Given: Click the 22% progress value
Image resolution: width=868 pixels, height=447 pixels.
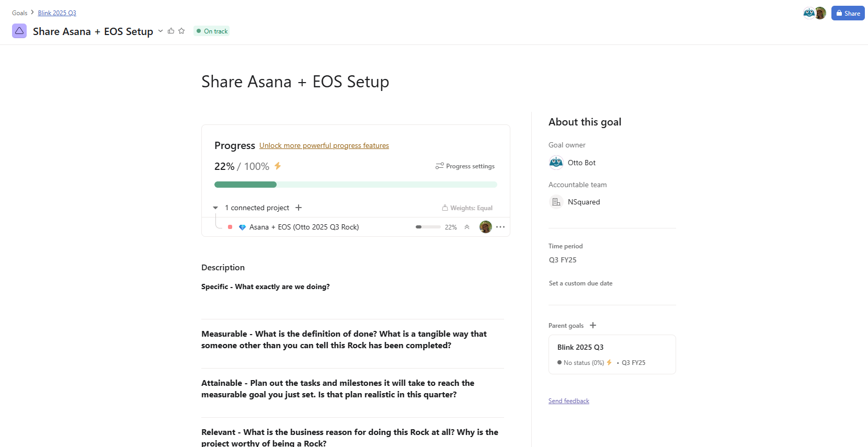Looking at the screenshot, I should pos(224,166).
